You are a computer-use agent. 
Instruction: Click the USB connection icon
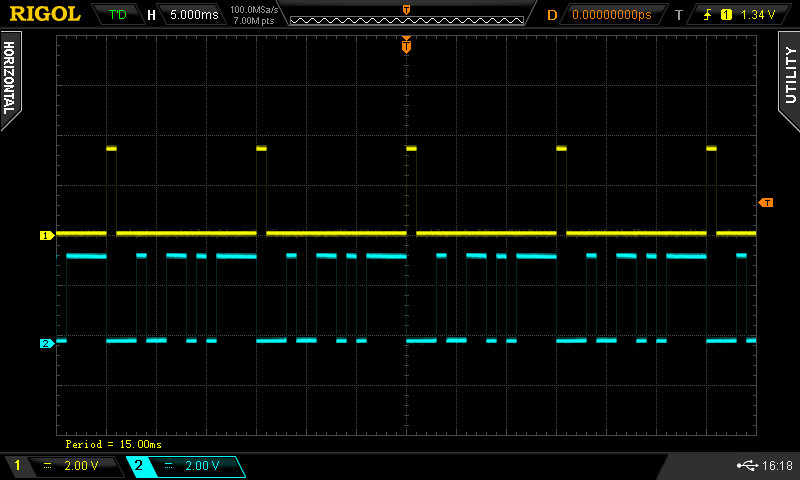pos(745,466)
